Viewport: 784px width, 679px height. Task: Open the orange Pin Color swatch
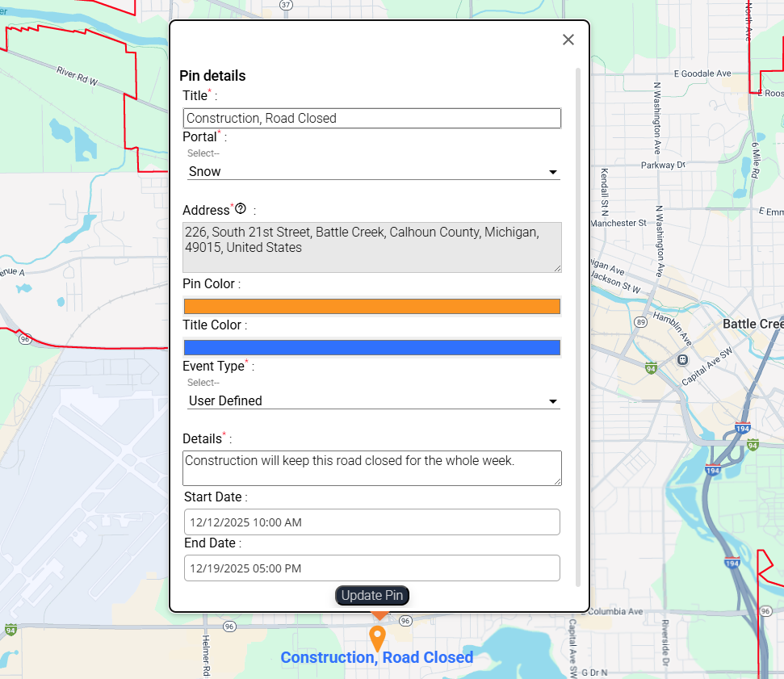pos(372,306)
